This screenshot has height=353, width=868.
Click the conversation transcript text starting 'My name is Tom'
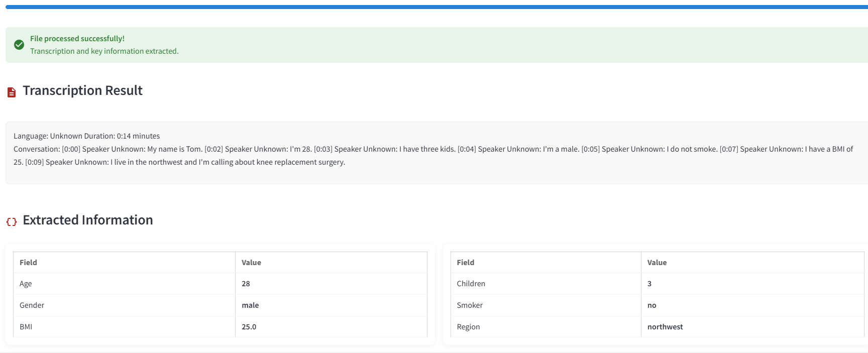[x=433, y=156]
